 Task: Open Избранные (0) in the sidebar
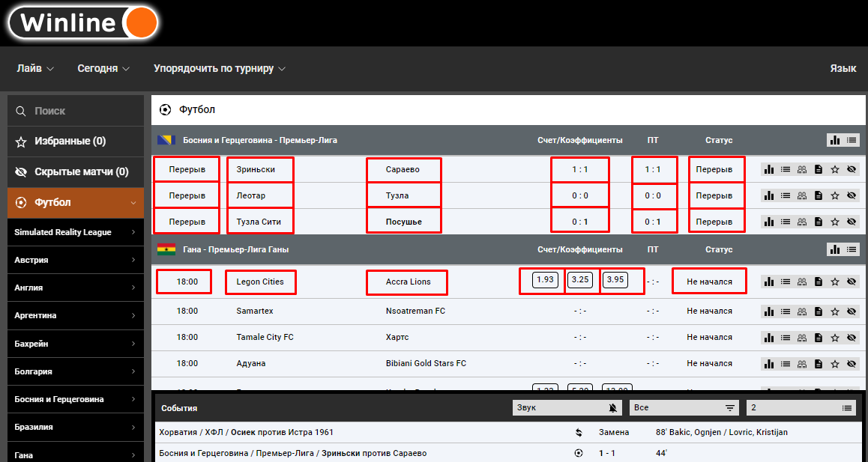76,141
